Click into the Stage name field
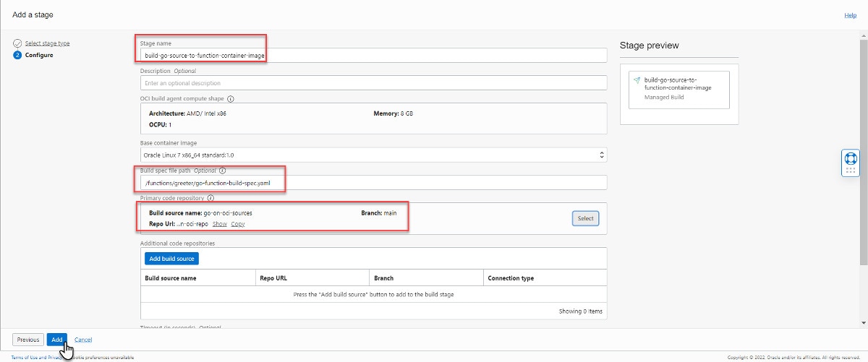 click(x=373, y=56)
